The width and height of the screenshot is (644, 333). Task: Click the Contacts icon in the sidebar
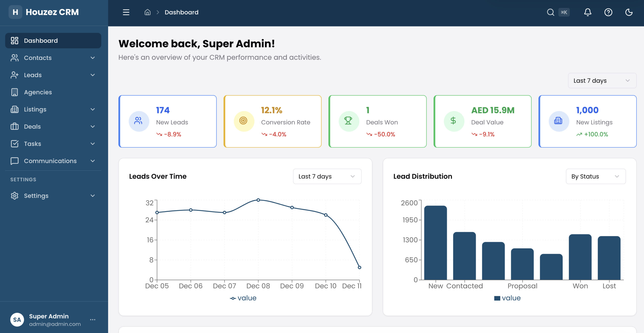15,58
